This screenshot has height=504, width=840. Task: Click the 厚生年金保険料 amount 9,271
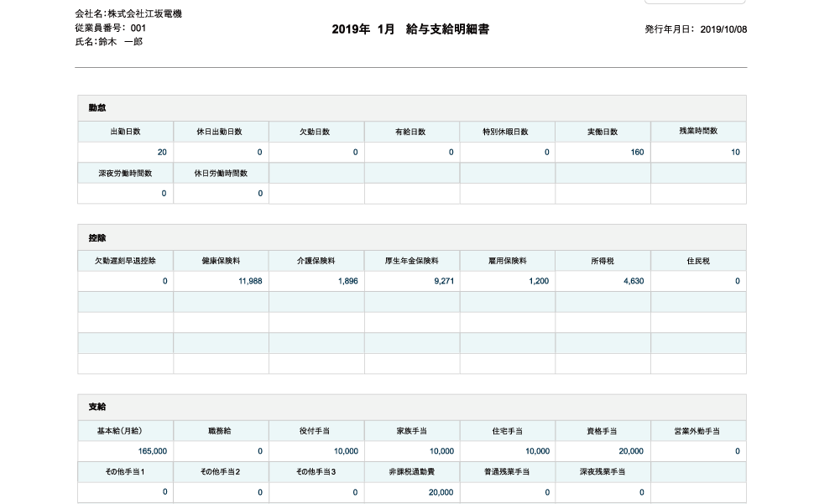click(x=412, y=282)
